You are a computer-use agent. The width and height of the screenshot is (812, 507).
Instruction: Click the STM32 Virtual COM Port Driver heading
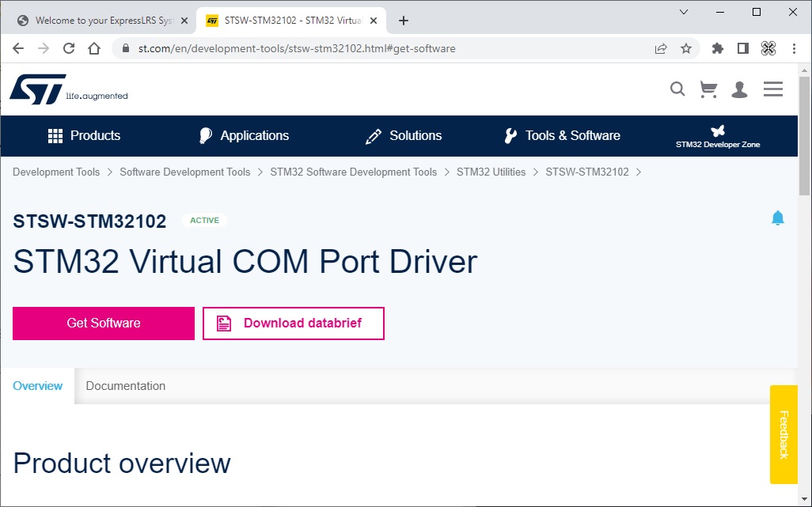click(245, 261)
